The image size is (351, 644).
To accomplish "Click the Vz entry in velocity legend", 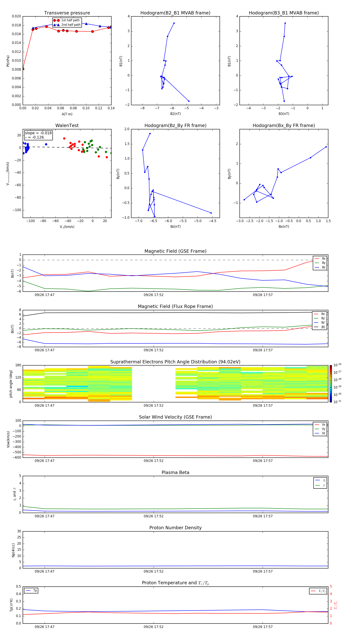I will (x=320, y=433).
